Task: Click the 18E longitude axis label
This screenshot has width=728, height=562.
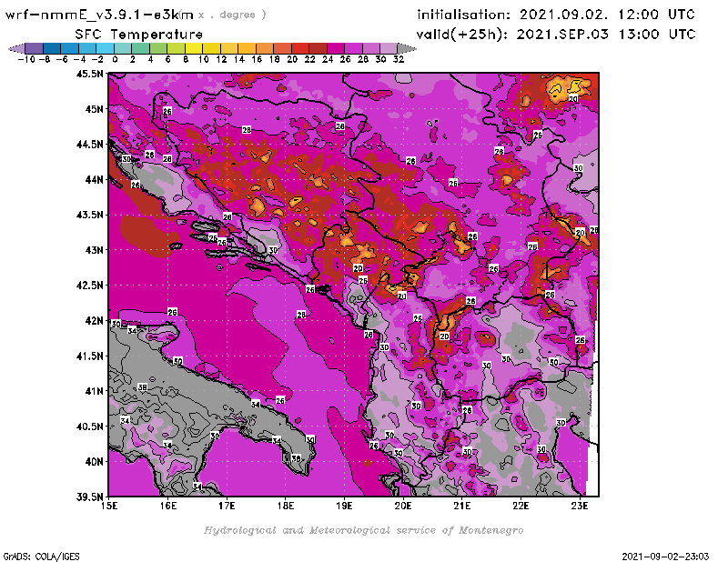Action: click(x=286, y=506)
